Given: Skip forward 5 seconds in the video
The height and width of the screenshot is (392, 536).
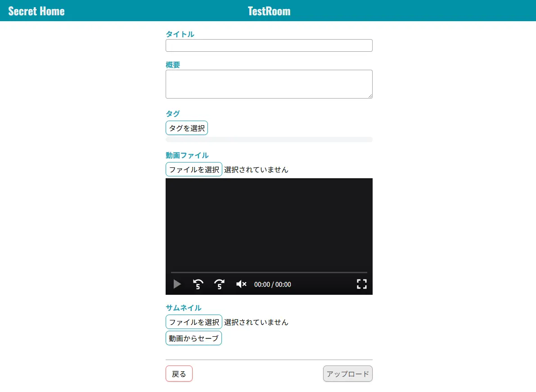Looking at the screenshot, I should [x=219, y=284].
